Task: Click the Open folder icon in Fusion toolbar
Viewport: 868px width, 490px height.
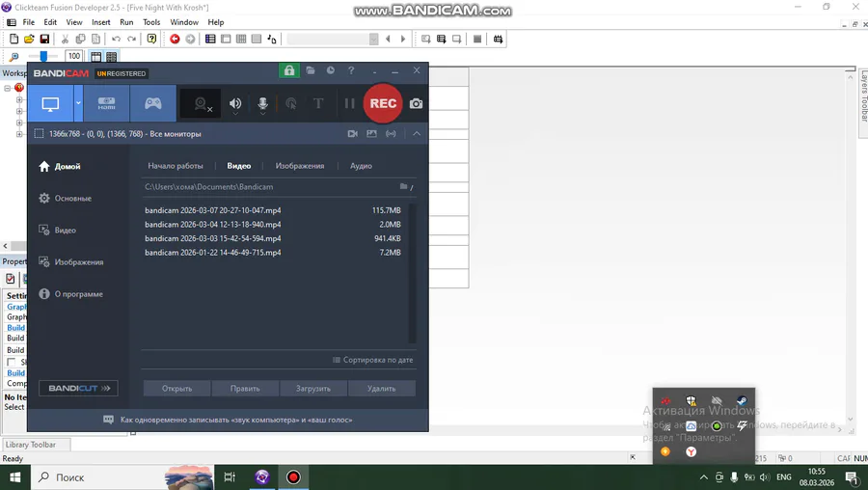Action: tap(29, 39)
